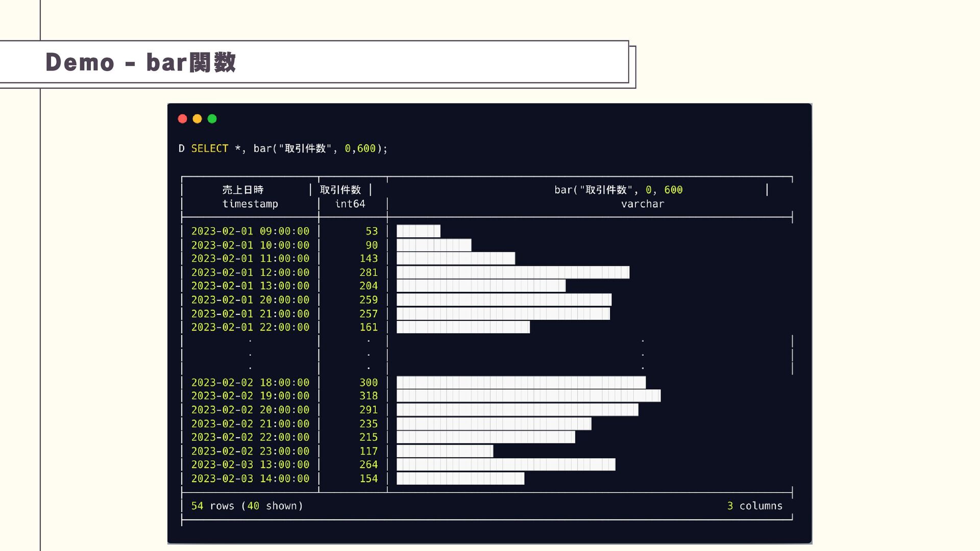Image resolution: width=980 pixels, height=551 pixels.
Task: Click the timestamp 2023-02-01 09:00:00
Action: click(x=250, y=231)
